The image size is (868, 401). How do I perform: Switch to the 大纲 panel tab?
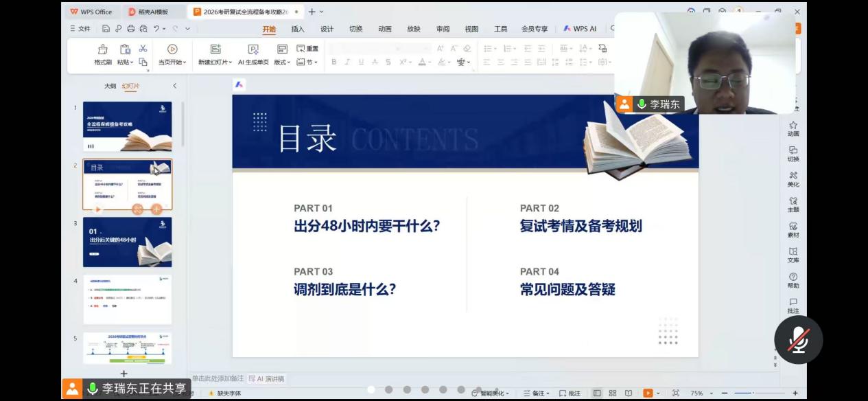(111, 86)
